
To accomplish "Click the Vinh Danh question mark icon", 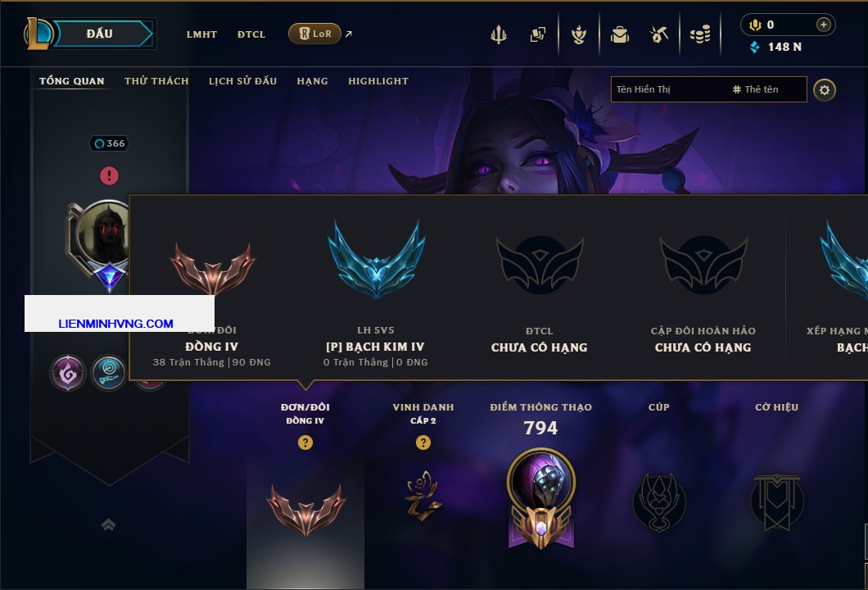I will point(423,442).
